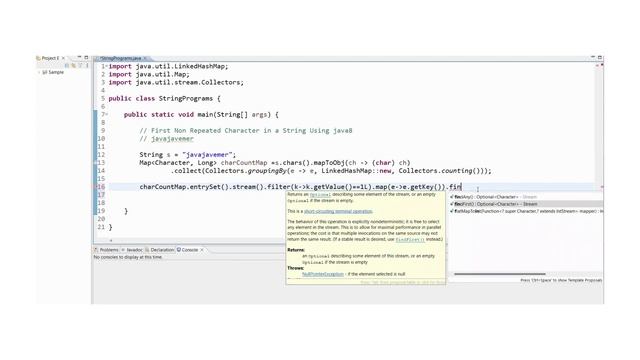Open the Declaration tab

point(160,250)
